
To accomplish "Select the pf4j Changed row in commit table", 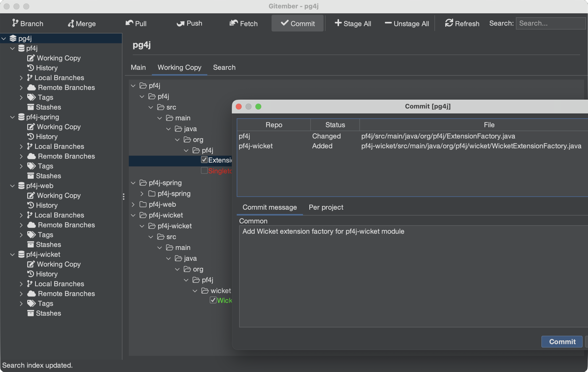I will click(412, 136).
